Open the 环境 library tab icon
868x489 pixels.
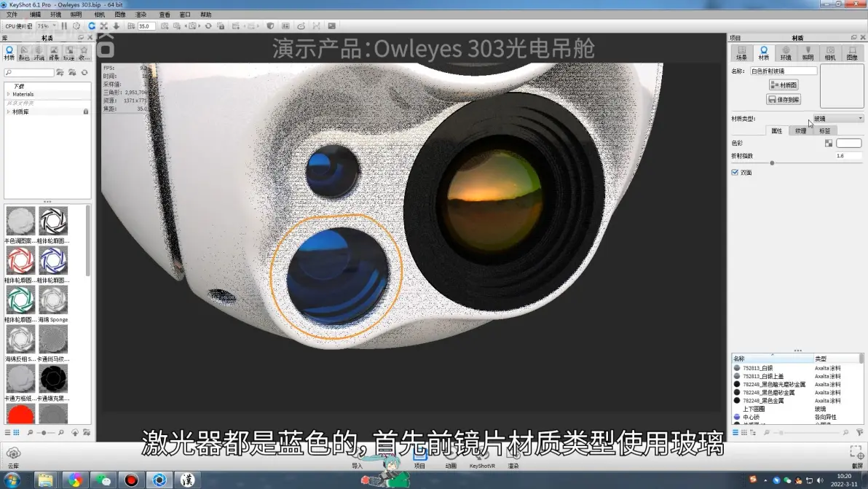pyautogui.click(x=39, y=53)
